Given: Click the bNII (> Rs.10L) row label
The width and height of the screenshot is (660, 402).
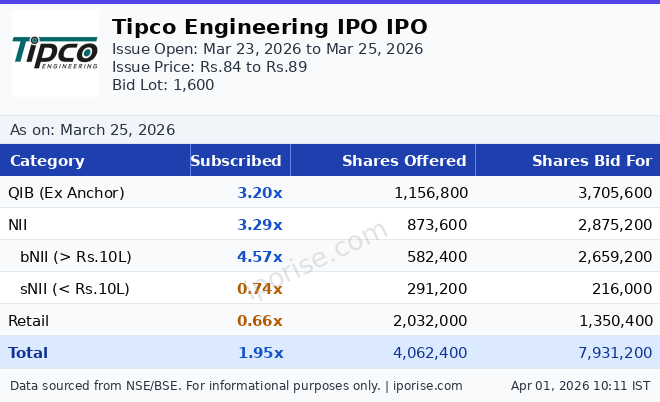Looking at the screenshot, I should [75, 257].
